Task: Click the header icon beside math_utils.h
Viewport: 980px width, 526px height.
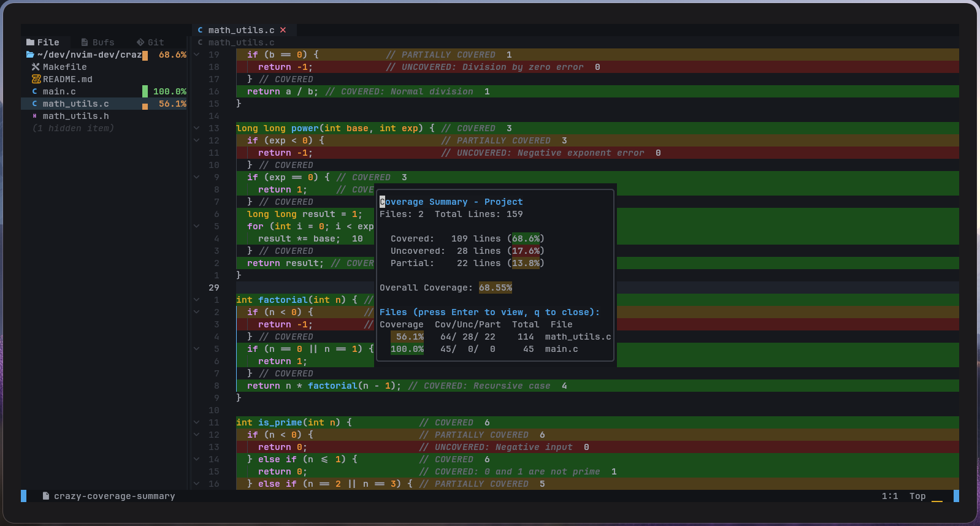Action: [x=34, y=116]
